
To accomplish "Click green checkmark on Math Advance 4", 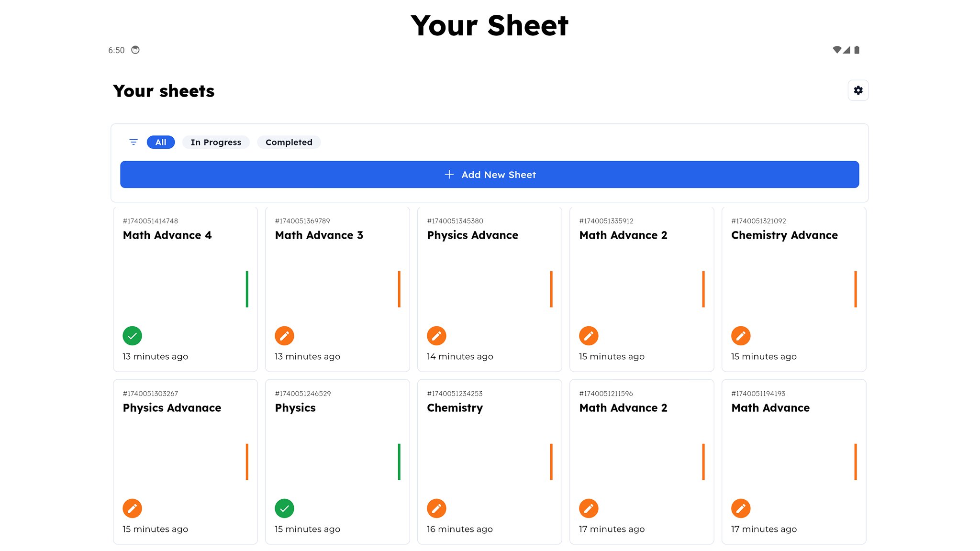I will [x=132, y=336].
